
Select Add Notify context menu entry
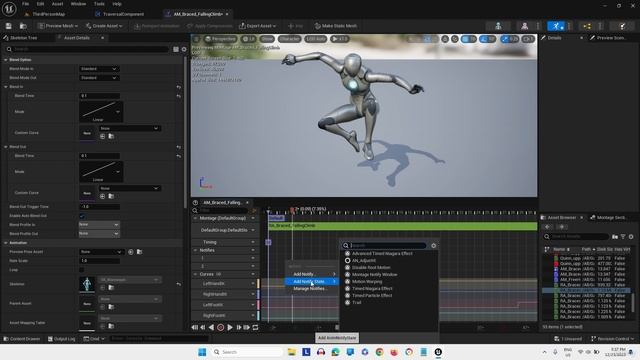(312, 274)
